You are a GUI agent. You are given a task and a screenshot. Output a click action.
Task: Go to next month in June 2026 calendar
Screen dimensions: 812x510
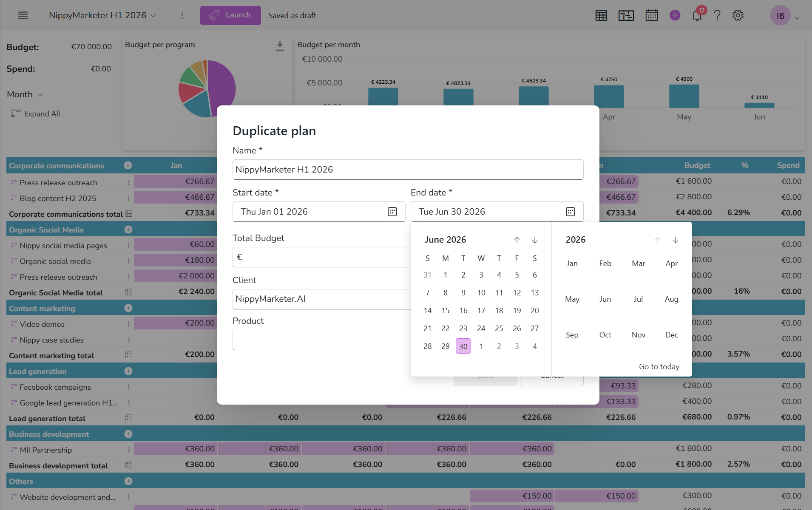coord(535,240)
